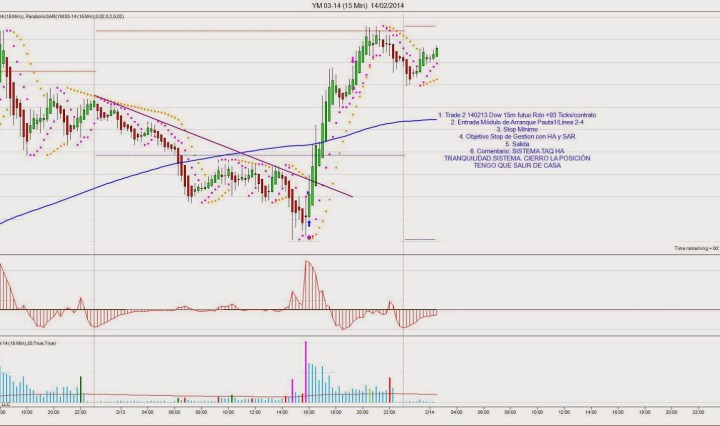Click the last green candle on chart
The height and width of the screenshot is (426, 720).
coord(437,53)
